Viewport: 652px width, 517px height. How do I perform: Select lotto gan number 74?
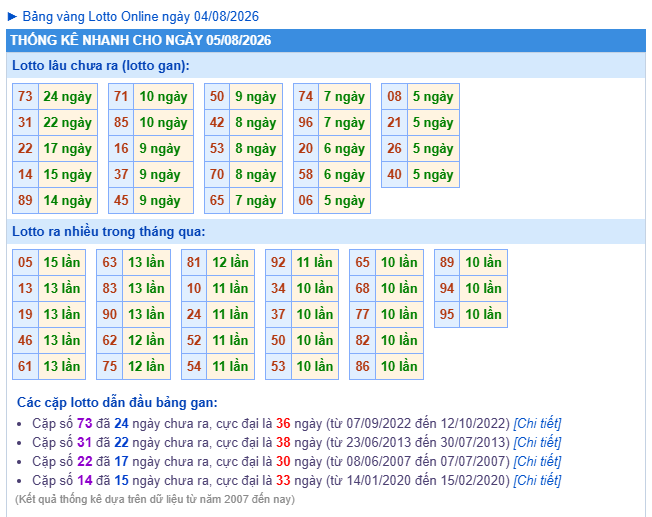click(306, 96)
